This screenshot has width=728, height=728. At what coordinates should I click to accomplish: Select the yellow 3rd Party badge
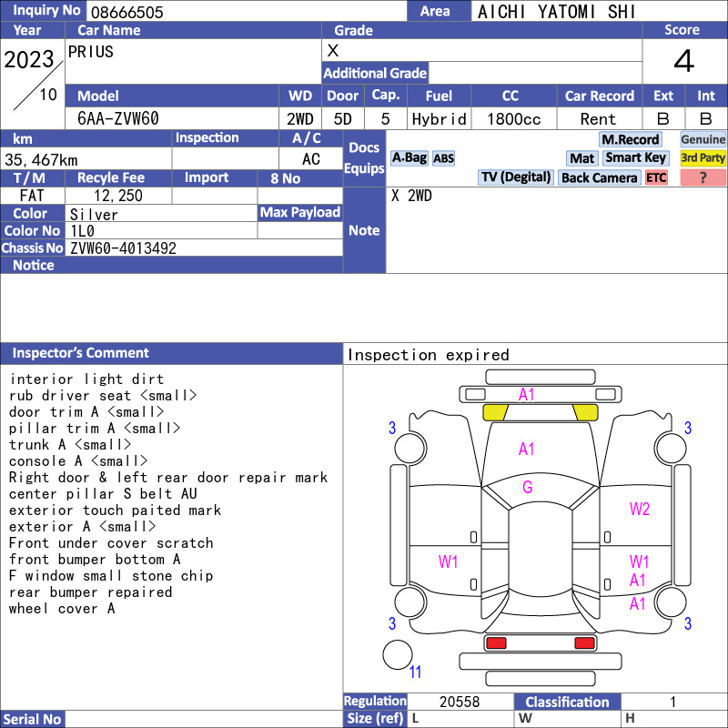pos(703,157)
